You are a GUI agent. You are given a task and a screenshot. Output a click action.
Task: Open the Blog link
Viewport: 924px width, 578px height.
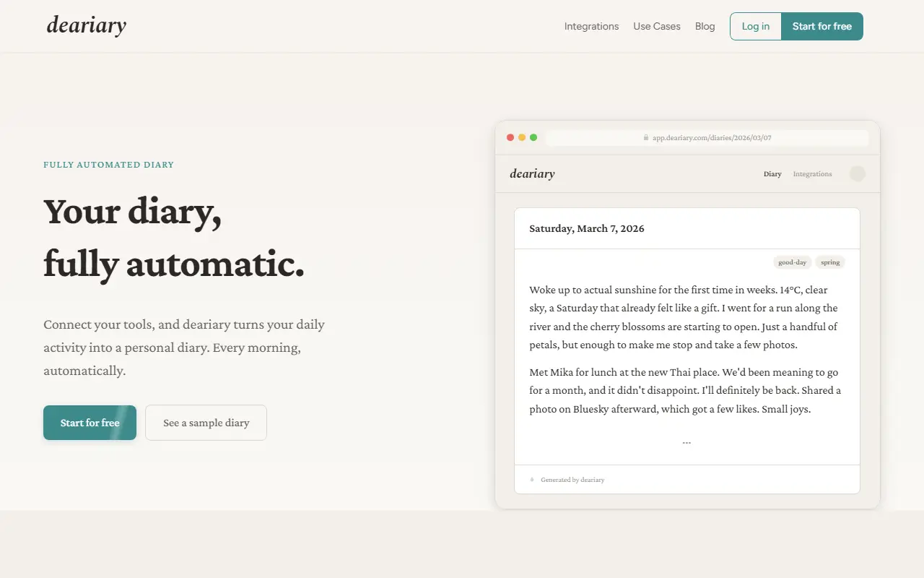[x=705, y=26]
